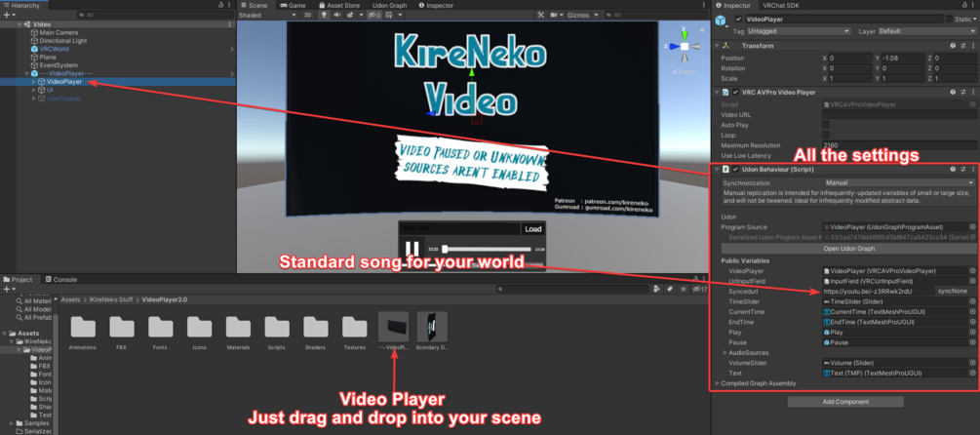Click the pause icon in scene UI
980x435 pixels.
[x=412, y=250]
